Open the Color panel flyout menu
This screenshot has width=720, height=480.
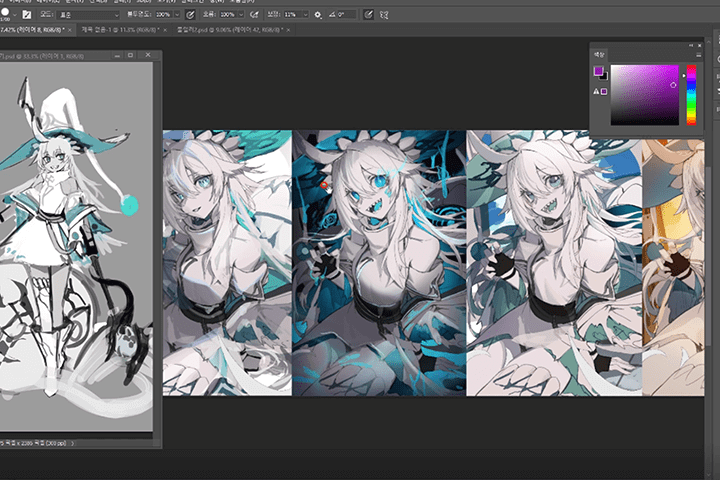pyautogui.click(x=698, y=55)
